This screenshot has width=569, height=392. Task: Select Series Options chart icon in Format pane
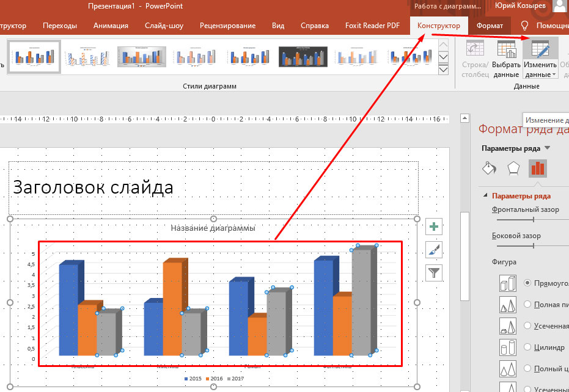[537, 169]
